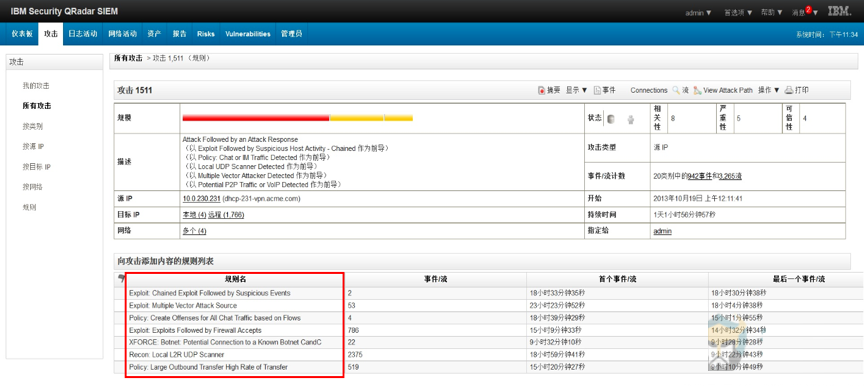The height and width of the screenshot is (386, 864).
Task: Open the admin user dropdown
Action: coord(698,13)
